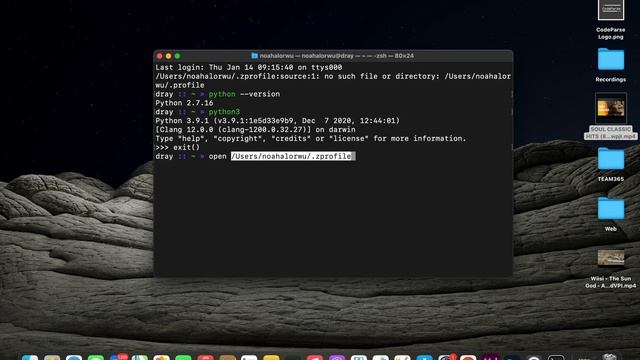
Task: Click the 'TEAM365' folder label
Action: (x=611, y=179)
